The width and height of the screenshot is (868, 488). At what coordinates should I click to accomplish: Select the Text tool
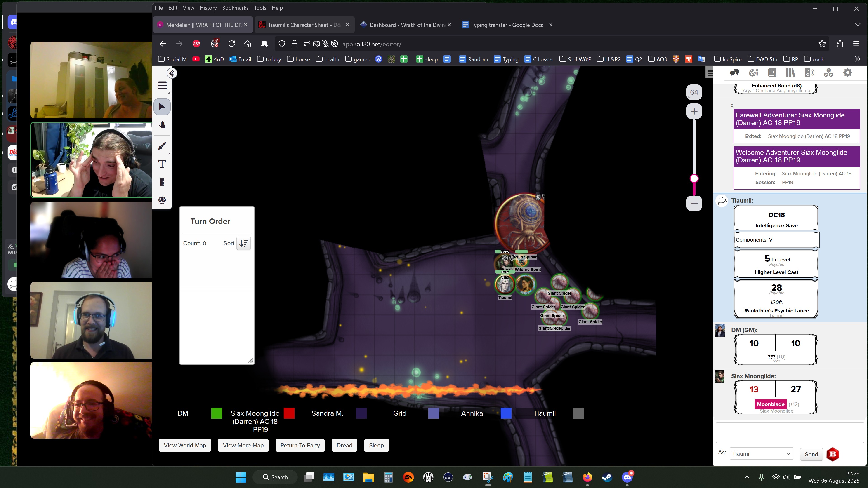point(162,164)
